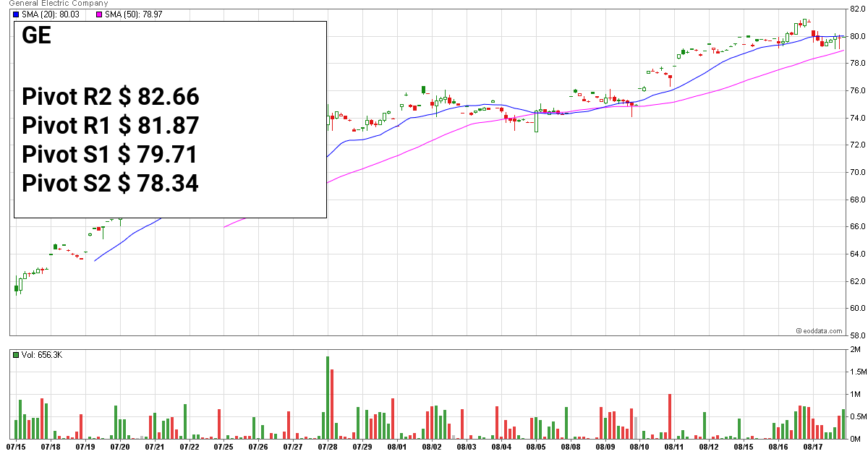Click the 08/01 date axis label
The width and height of the screenshot is (868, 454).
[397, 447]
